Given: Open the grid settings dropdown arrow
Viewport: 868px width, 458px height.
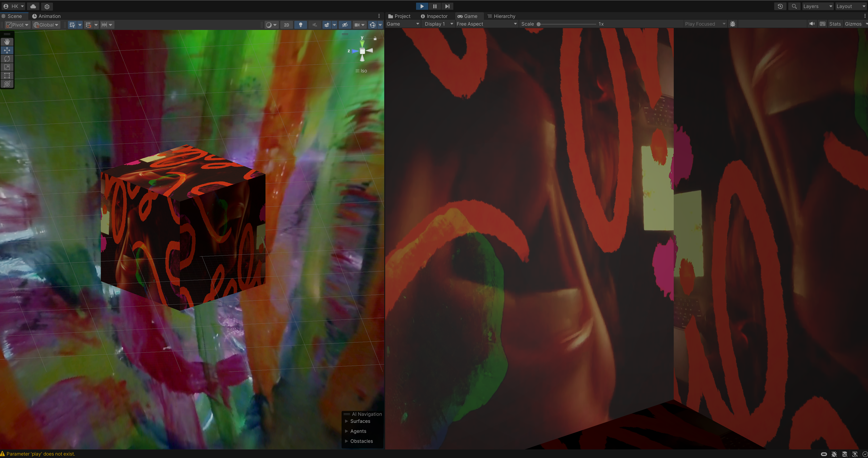Looking at the screenshot, I should [80, 25].
